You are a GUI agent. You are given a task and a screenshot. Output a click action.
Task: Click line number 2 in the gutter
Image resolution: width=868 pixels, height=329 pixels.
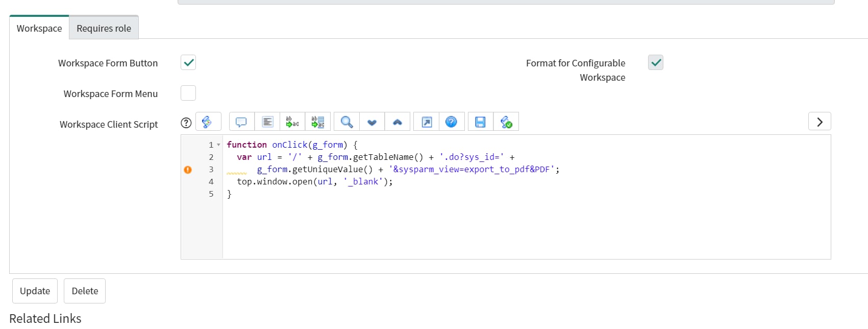(211, 157)
